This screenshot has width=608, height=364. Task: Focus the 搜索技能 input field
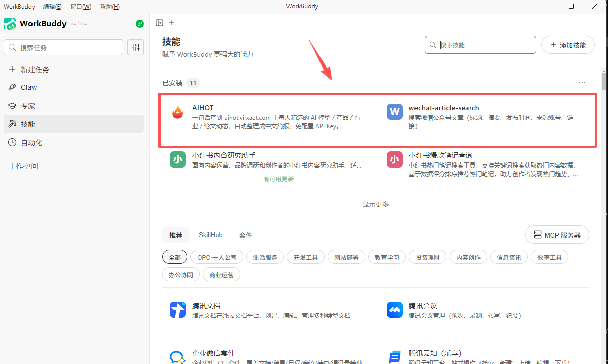[481, 45]
